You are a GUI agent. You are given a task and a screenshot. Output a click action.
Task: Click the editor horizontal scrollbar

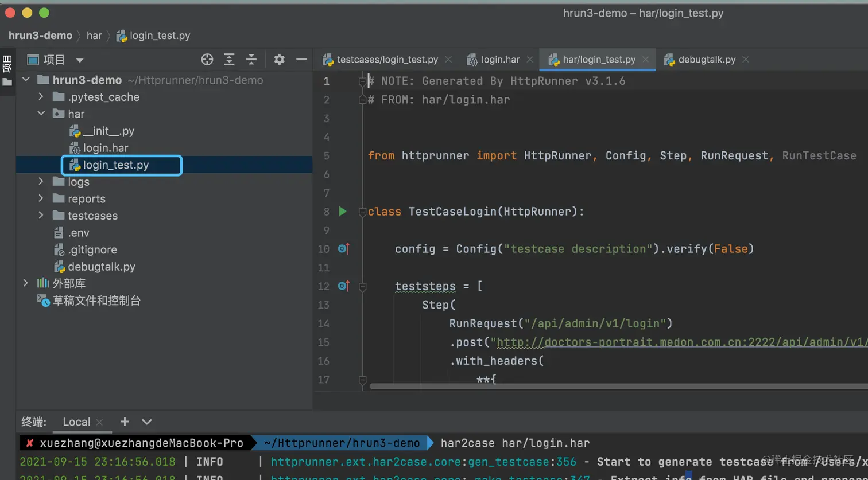(x=619, y=387)
